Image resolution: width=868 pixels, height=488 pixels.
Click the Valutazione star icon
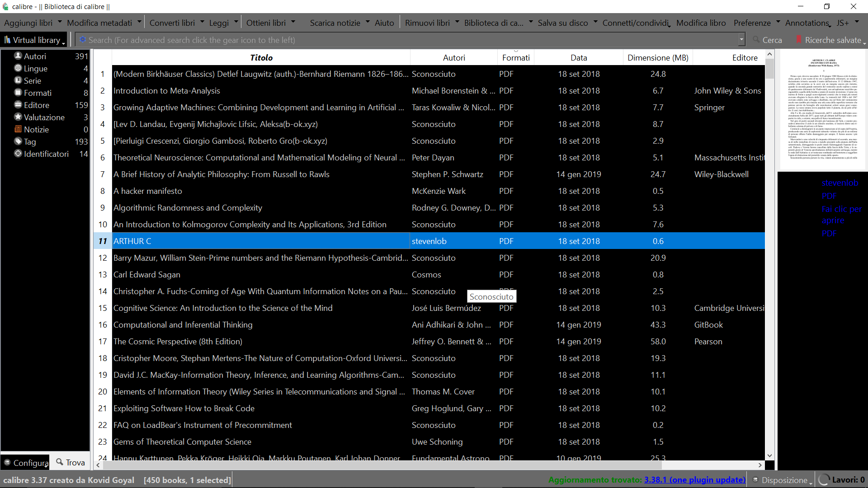click(18, 117)
